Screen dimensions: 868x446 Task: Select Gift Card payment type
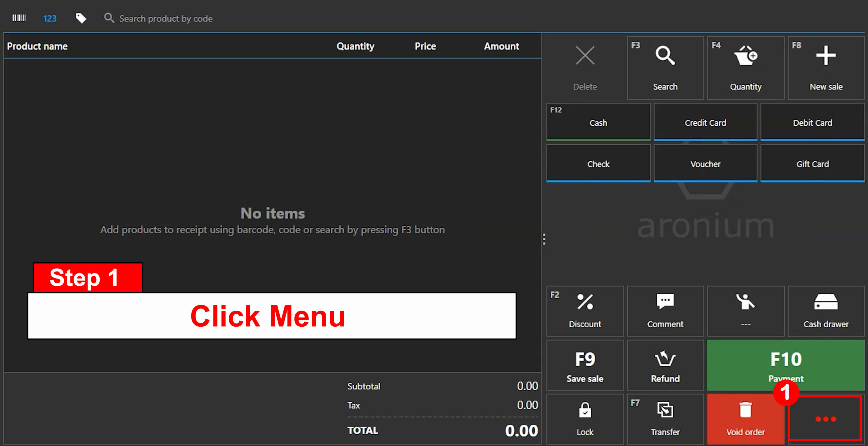(x=812, y=164)
